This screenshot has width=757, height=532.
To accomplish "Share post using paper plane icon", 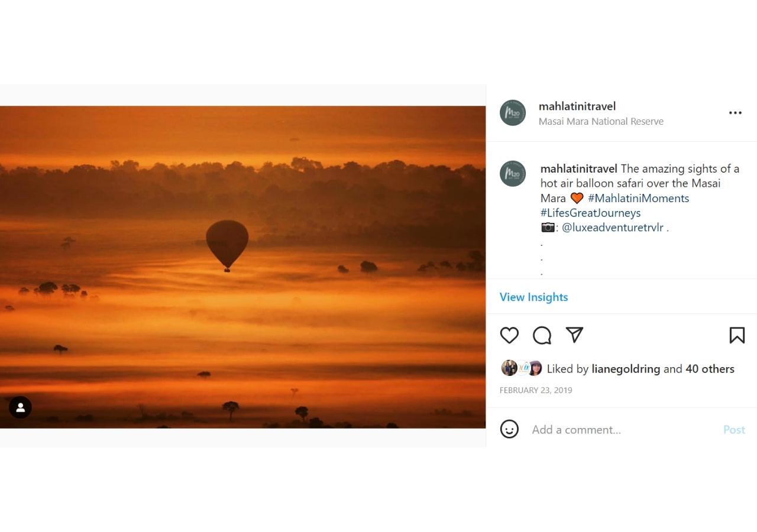I will tap(574, 335).
